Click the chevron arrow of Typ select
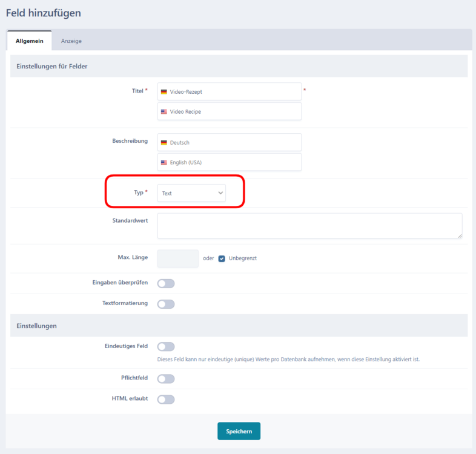The width and height of the screenshot is (476, 454). [x=220, y=193]
